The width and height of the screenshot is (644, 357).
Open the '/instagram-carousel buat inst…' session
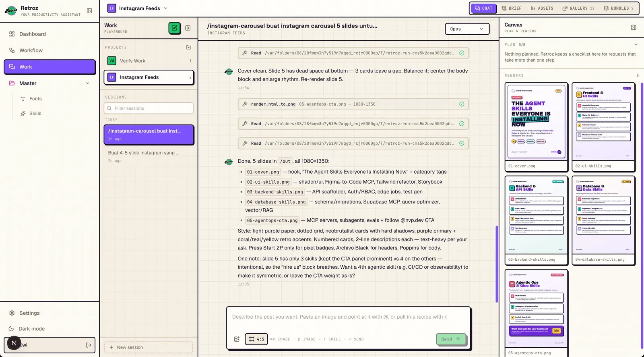tap(149, 135)
